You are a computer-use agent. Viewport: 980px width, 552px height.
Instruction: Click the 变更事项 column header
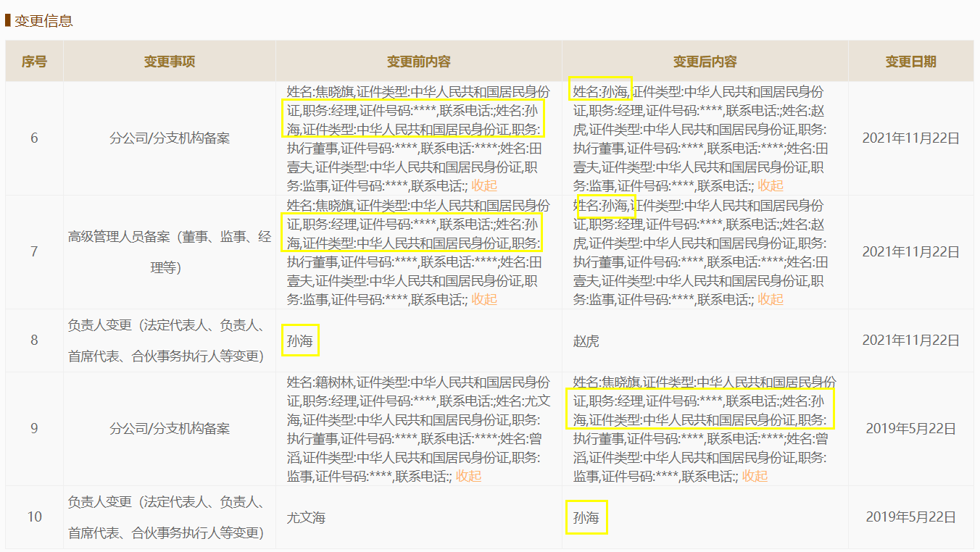coord(170,62)
